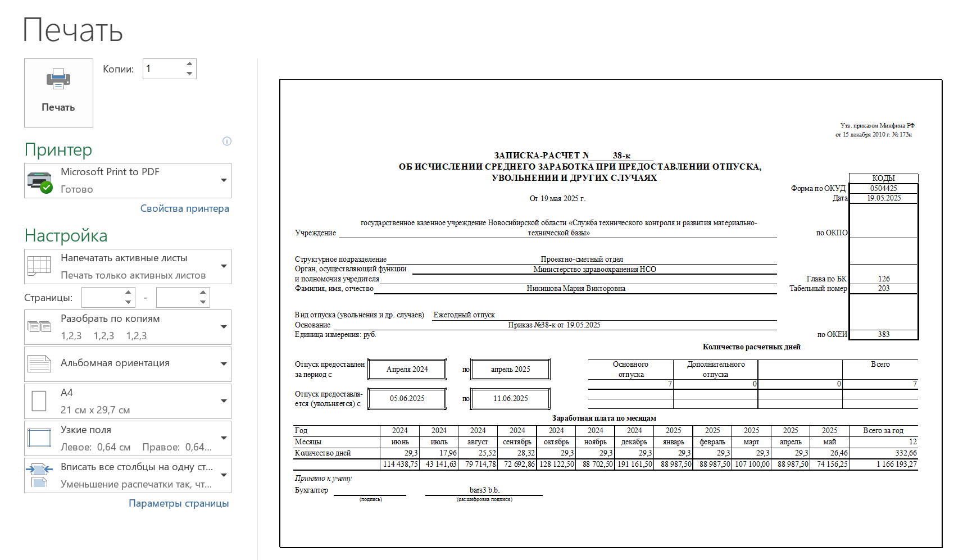954x560 pixels.
Task: Increase the first page number with up arrow
Action: 129,293
